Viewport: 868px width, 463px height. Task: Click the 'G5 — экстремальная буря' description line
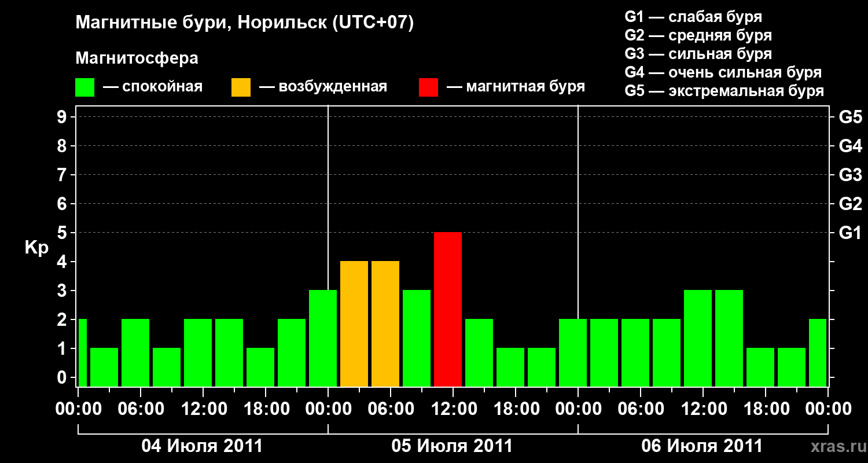coord(724,91)
